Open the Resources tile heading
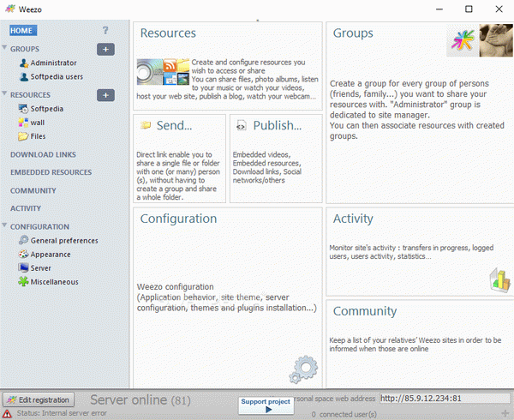This screenshot has width=514, height=420. (168, 33)
